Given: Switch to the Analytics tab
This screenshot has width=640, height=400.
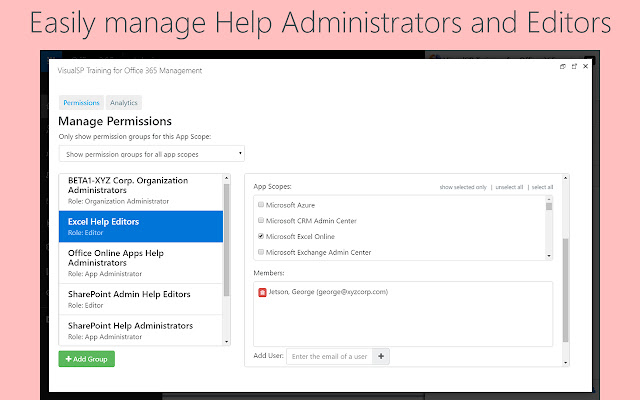Looking at the screenshot, I should [124, 102].
